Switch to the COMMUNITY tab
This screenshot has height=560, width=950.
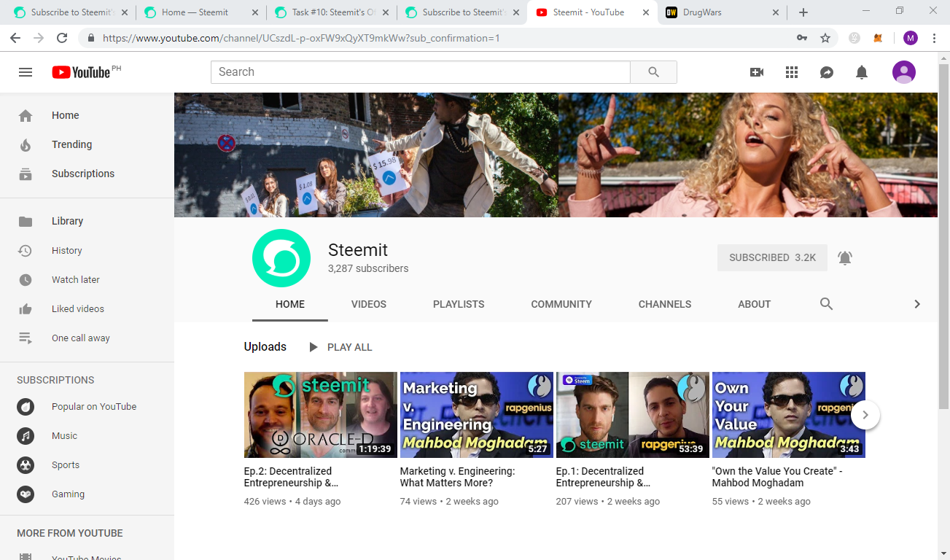(561, 304)
